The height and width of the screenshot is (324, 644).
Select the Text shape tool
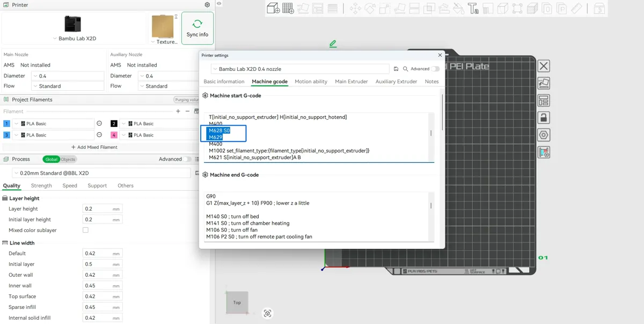(473, 8)
